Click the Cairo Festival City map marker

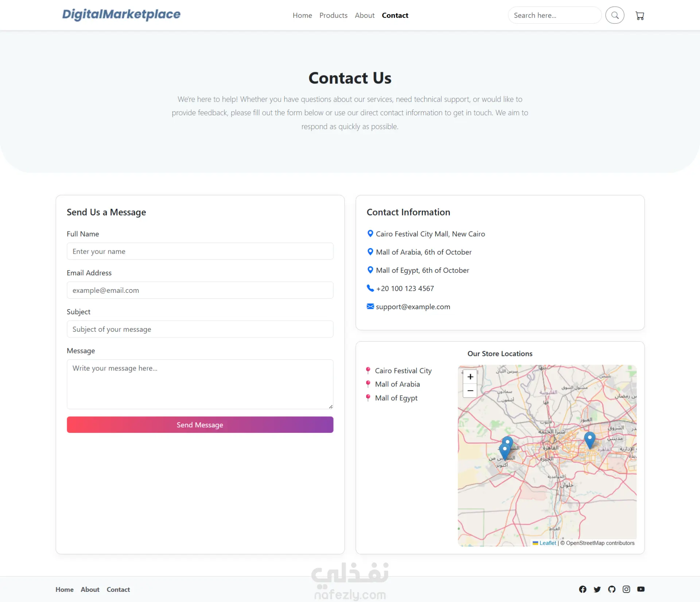[590, 439]
